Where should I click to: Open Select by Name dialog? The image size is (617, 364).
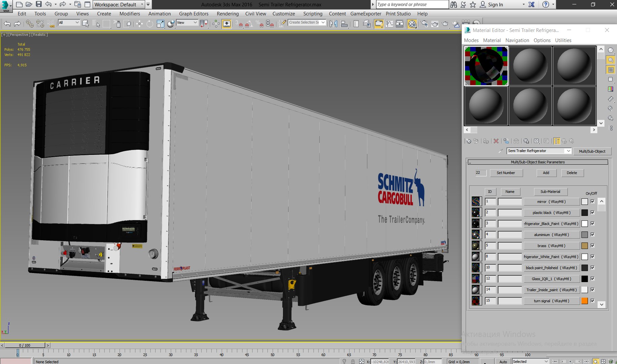[x=96, y=24]
